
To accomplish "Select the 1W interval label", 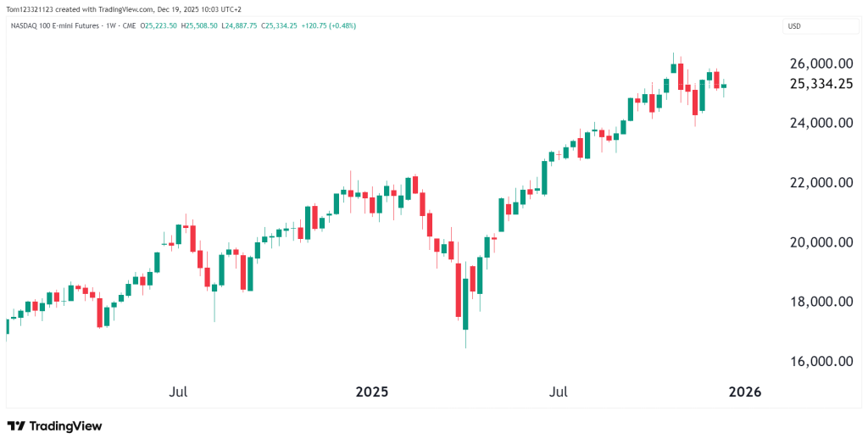I will [109, 26].
